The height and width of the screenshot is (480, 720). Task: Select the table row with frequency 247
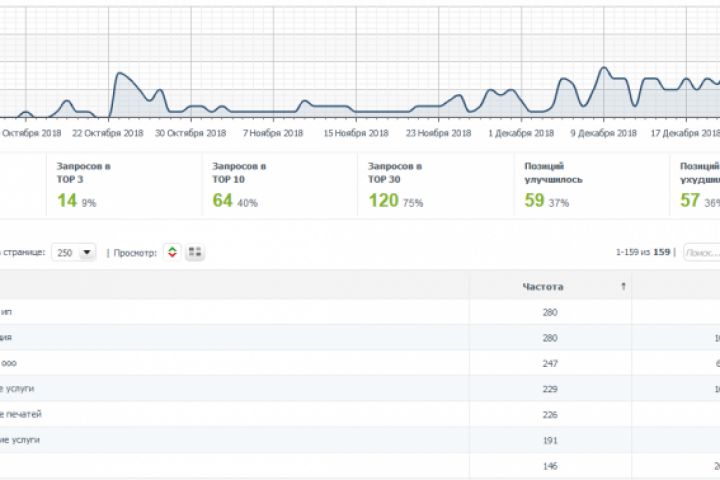coord(360,363)
